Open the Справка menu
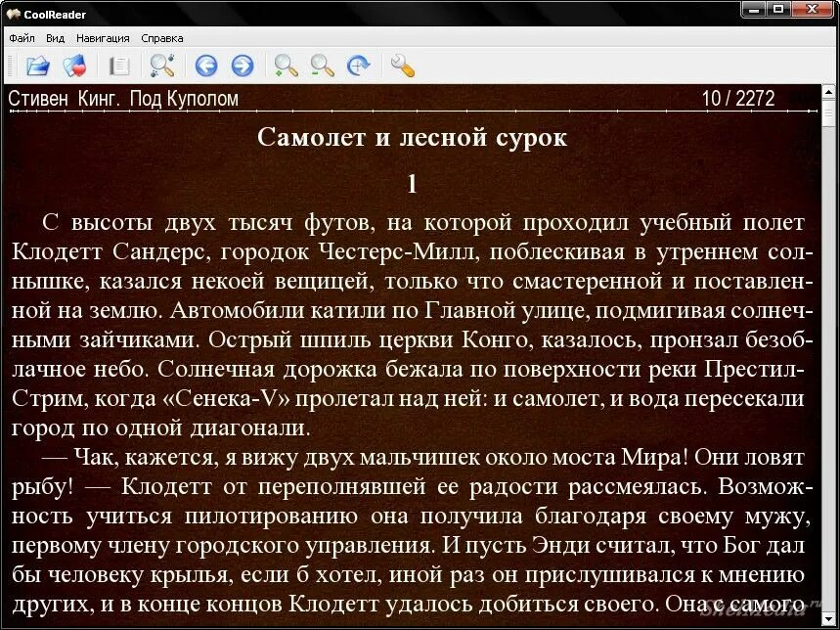 pos(162,38)
